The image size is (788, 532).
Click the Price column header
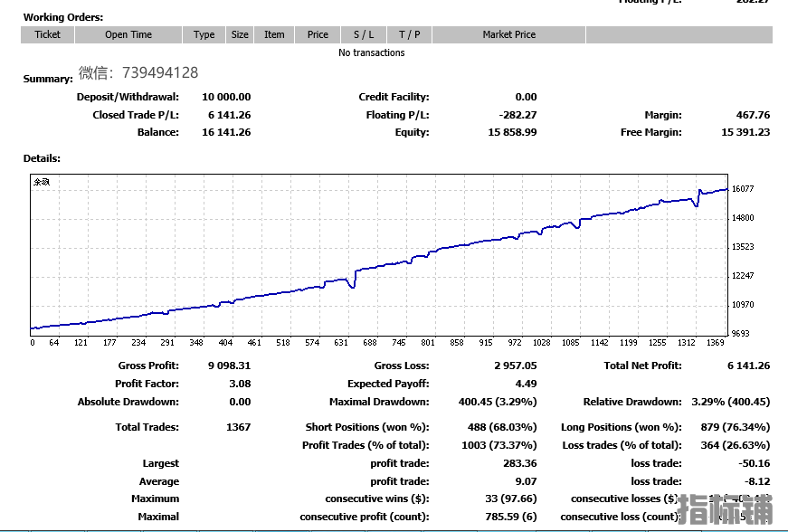tap(318, 34)
